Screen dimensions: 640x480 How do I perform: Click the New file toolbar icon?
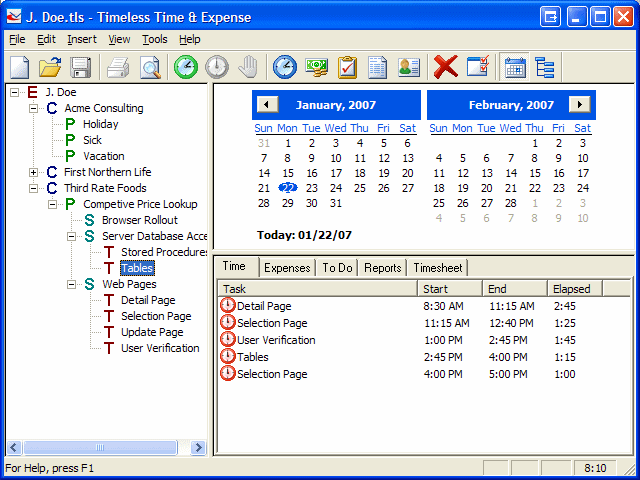[20, 68]
